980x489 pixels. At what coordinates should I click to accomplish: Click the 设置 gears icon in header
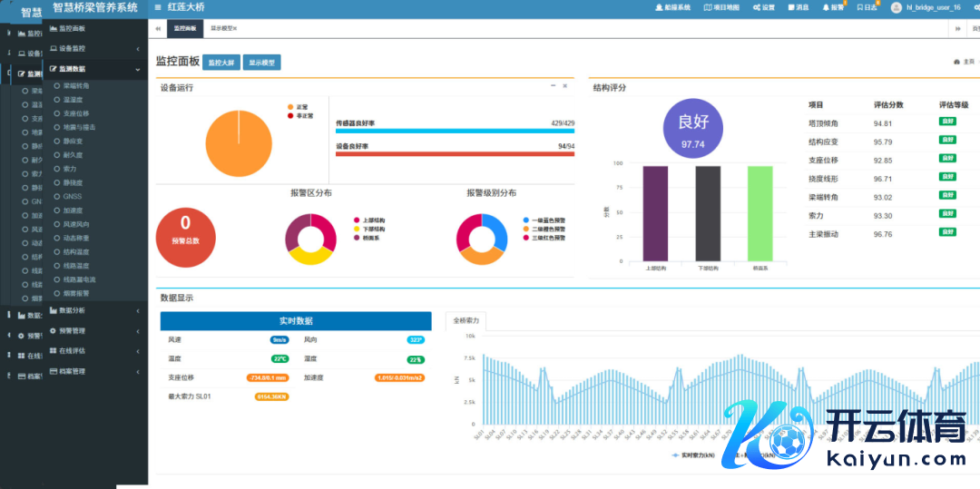(x=757, y=7)
